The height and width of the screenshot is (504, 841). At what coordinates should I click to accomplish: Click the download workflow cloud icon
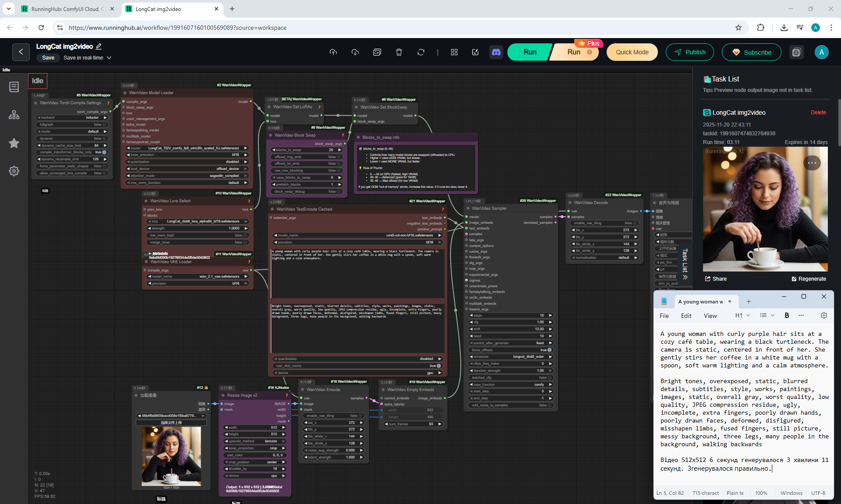click(x=355, y=52)
